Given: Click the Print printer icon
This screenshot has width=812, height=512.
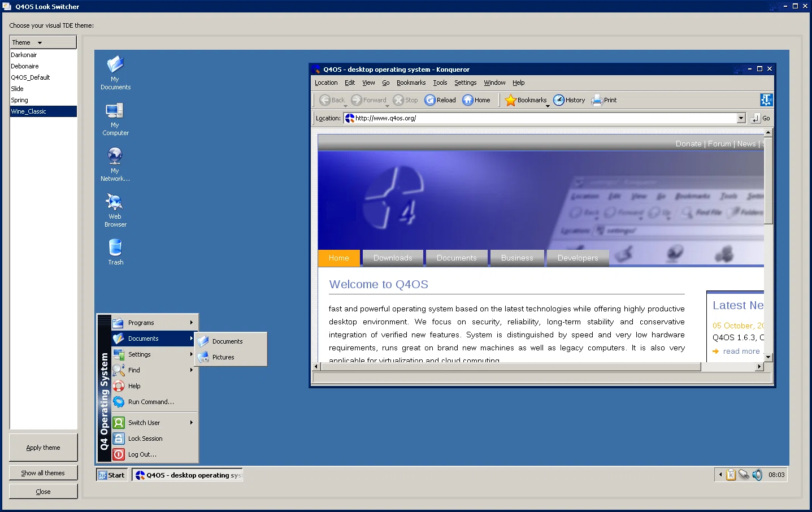Looking at the screenshot, I should point(597,100).
